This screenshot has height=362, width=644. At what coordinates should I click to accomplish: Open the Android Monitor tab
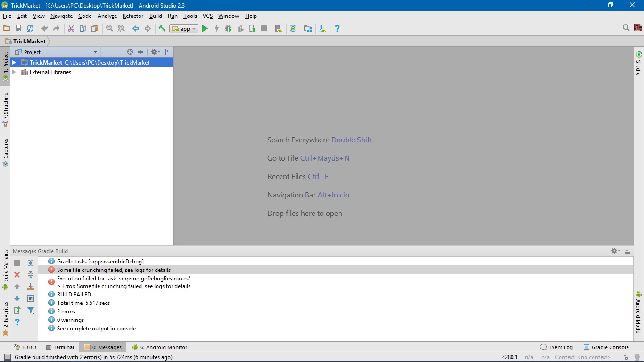160,347
